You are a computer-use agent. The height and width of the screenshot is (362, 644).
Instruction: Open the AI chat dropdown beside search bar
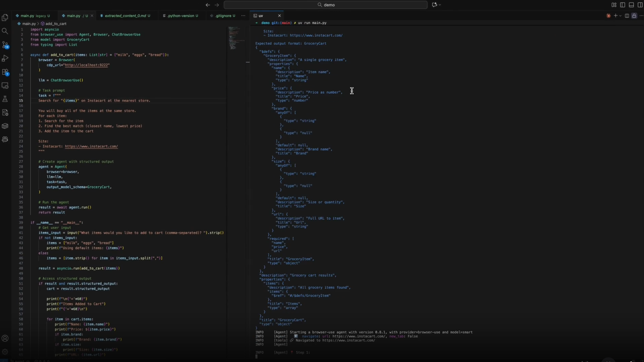click(440, 5)
